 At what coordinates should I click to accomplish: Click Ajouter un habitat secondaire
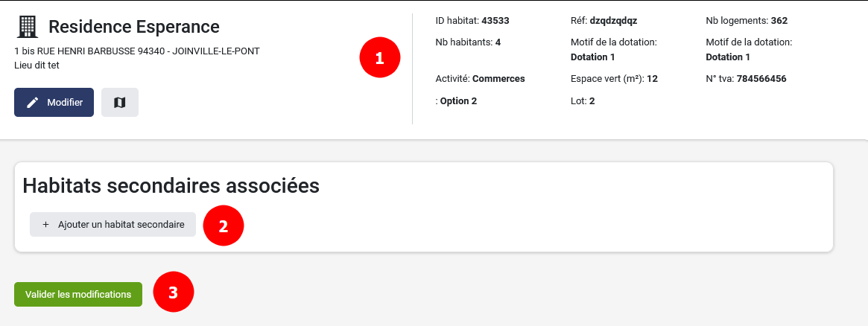tap(113, 224)
